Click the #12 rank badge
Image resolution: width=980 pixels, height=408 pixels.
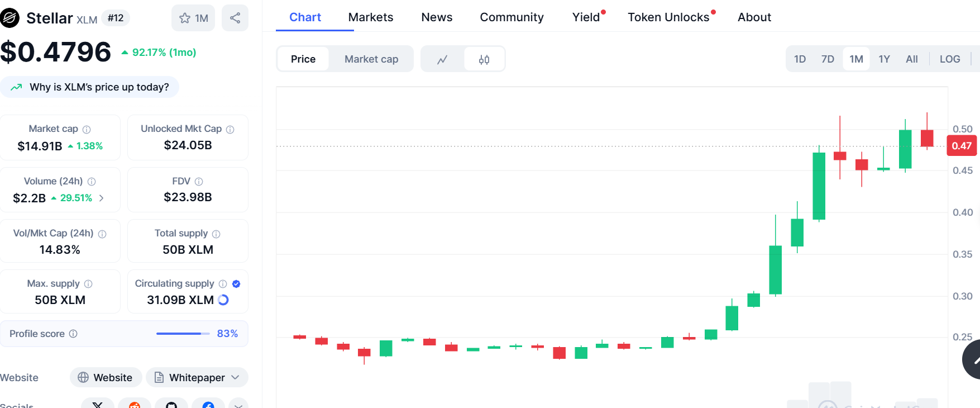pyautogui.click(x=116, y=18)
